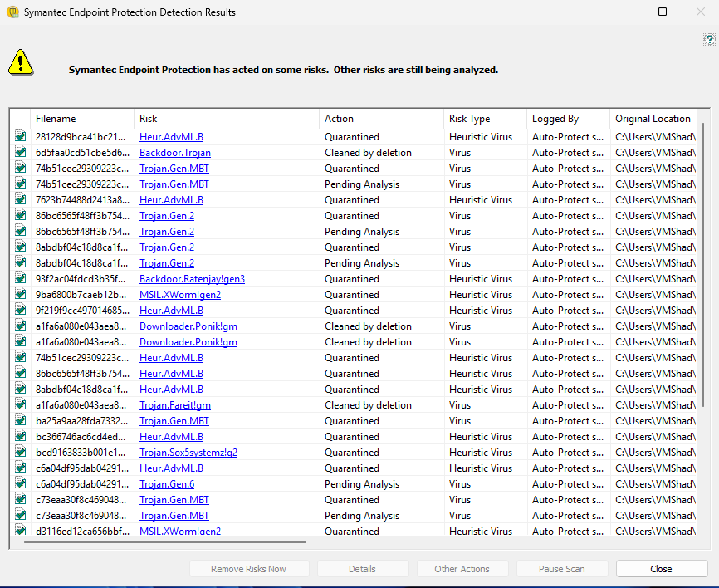Select filename 9f219f9cc497014685... cell
Image resolution: width=719 pixels, height=588 pixels.
pyautogui.click(x=82, y=311)
